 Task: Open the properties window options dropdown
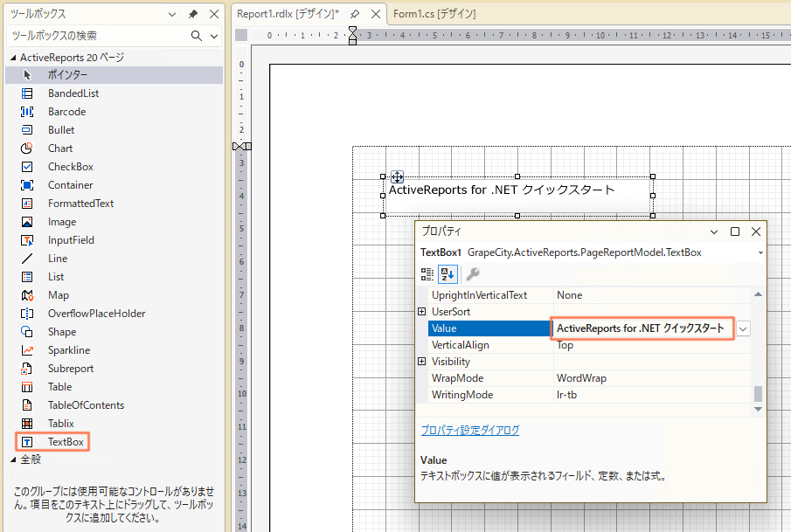click(714, 232)
